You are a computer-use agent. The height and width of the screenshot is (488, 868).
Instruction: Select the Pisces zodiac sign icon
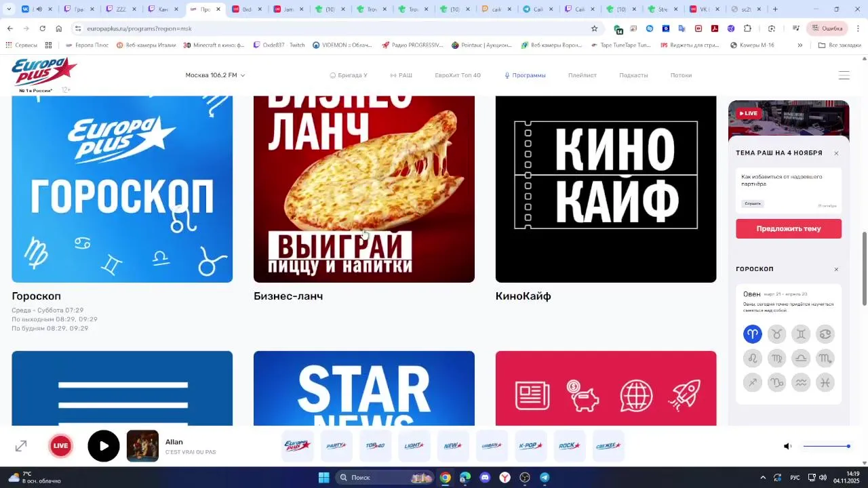coord(825,383)
